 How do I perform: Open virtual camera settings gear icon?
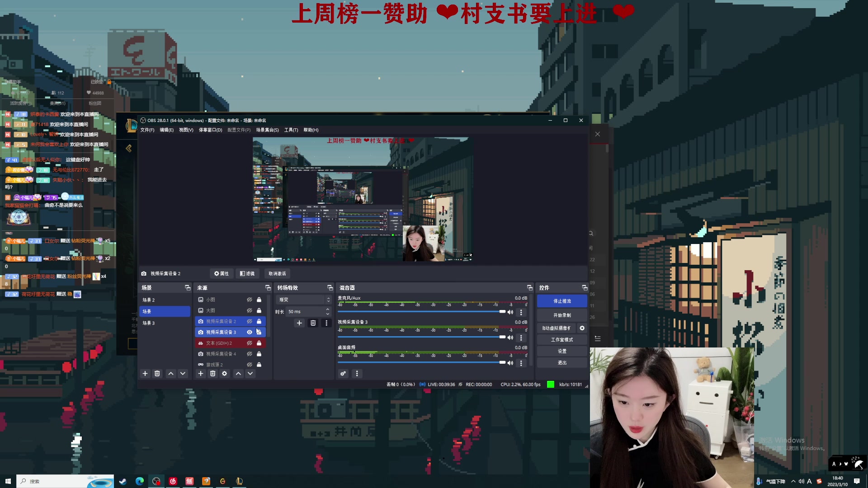point(582,328)
